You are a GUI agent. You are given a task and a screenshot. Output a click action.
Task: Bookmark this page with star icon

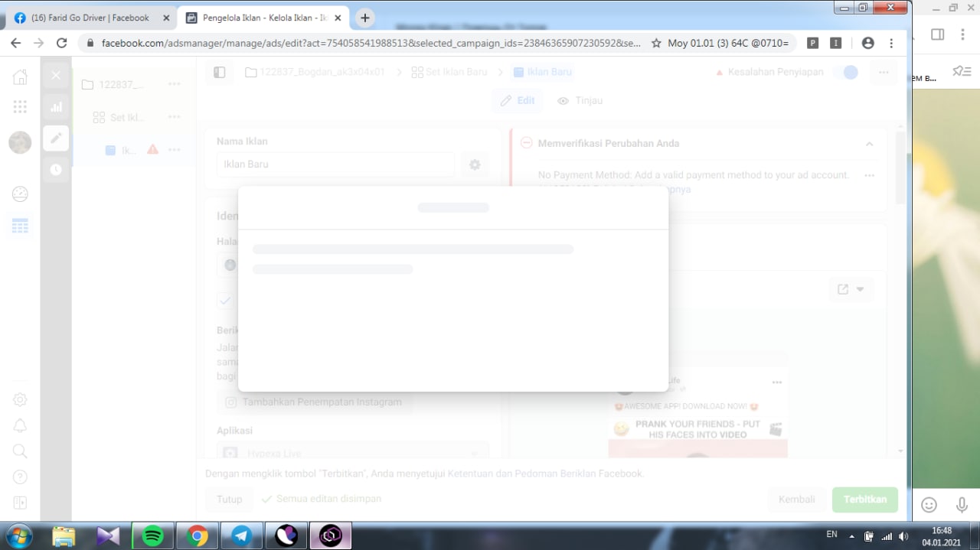(x=656, y=44)
